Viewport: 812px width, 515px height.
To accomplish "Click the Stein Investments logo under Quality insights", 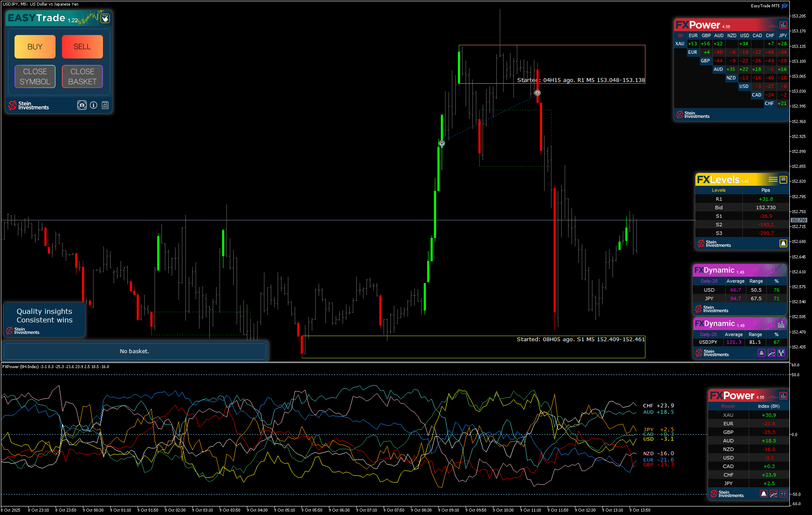I will pos(23,331).
